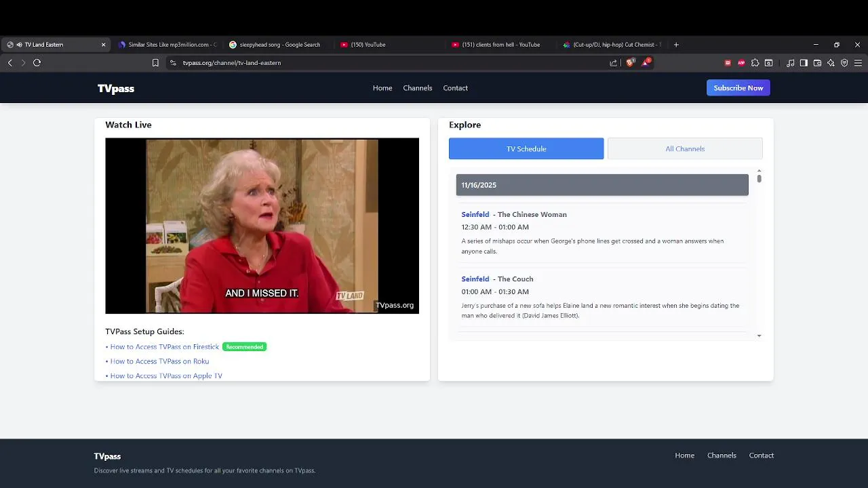Click the Watch Live heading
Screen dimensions: 868x488
128,125
